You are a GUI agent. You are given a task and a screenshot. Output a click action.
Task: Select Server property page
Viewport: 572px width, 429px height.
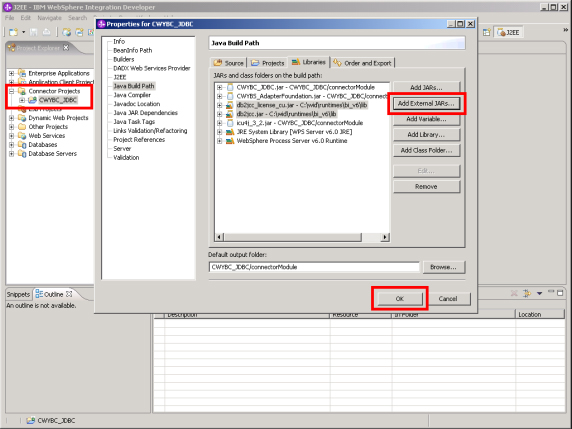pyautogui.click(x=122, y=148)
